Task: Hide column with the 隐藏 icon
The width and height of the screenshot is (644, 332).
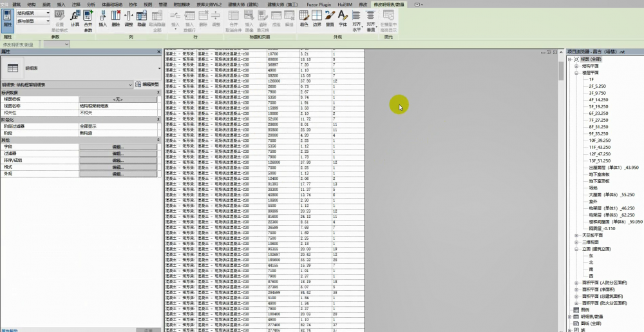Action: 140,18
